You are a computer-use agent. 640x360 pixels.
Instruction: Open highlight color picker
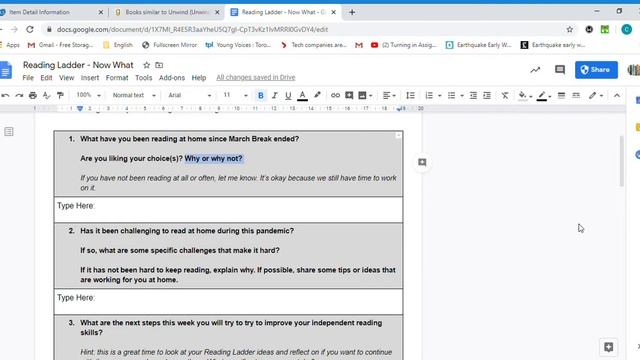click(x=317, y=96)
